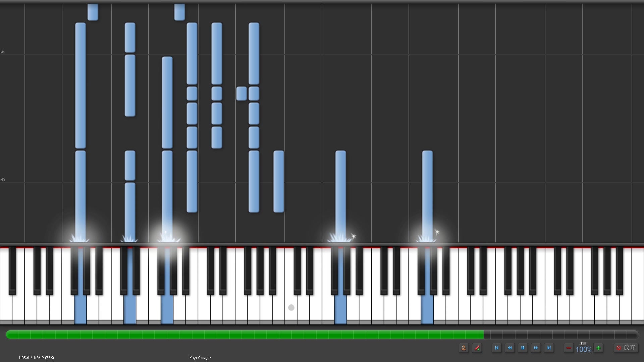Image resolution: width=644 pixels, height=362 pixels.
Task: Pause the song playback
Action: [523, 348]
